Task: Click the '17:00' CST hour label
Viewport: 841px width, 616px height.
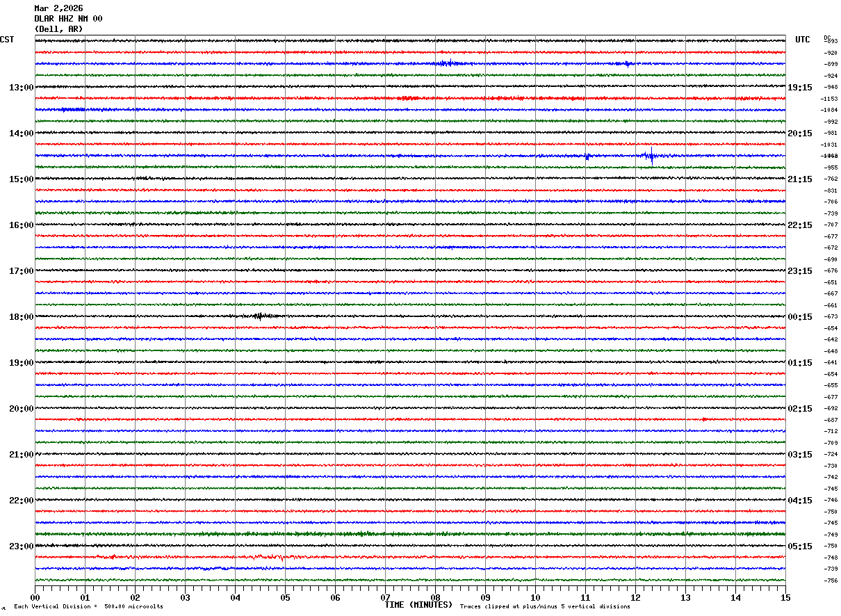Action: pos(21,271)
